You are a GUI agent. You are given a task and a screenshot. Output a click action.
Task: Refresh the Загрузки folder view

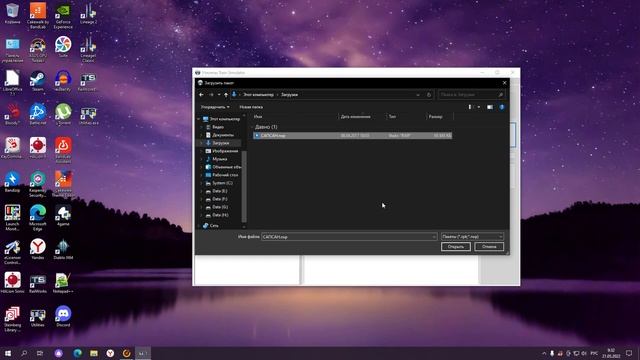coord(429,95)
